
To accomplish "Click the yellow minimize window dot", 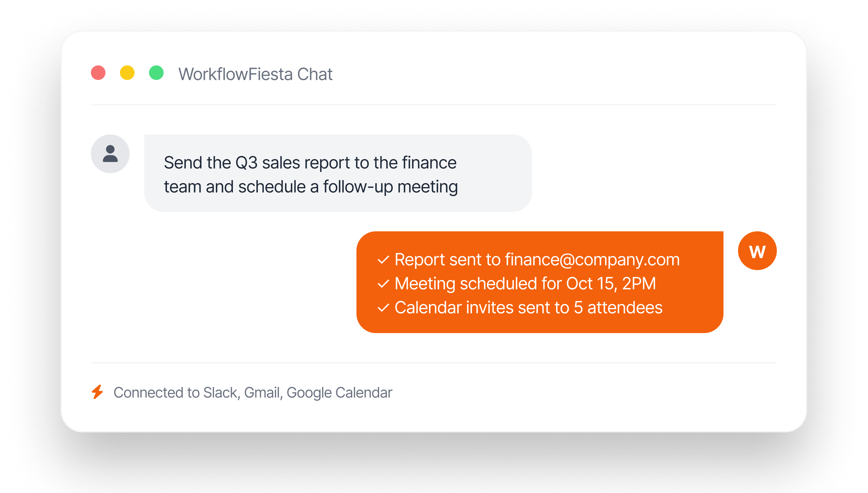I will coord(127,73).
